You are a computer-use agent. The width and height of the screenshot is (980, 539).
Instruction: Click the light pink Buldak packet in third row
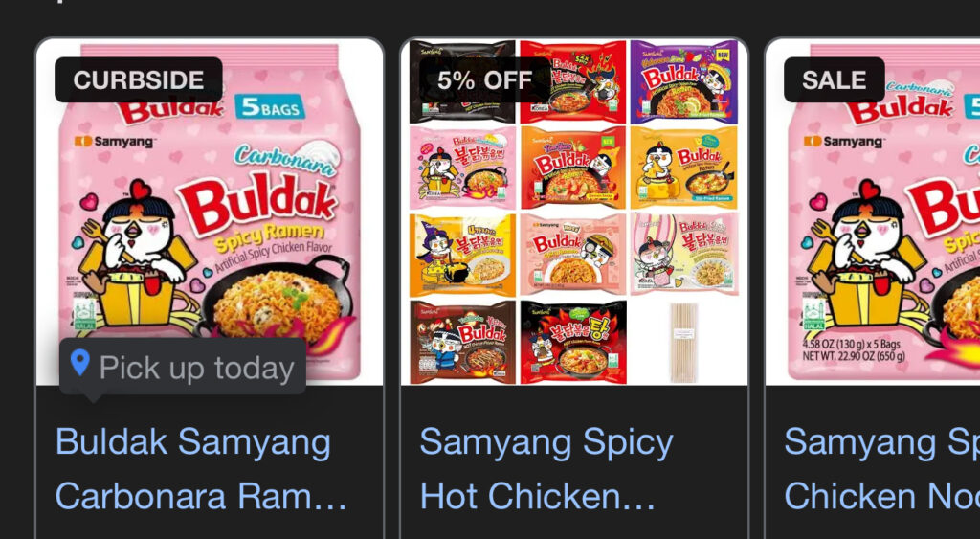pyautogui.click(x=573, y=254)
